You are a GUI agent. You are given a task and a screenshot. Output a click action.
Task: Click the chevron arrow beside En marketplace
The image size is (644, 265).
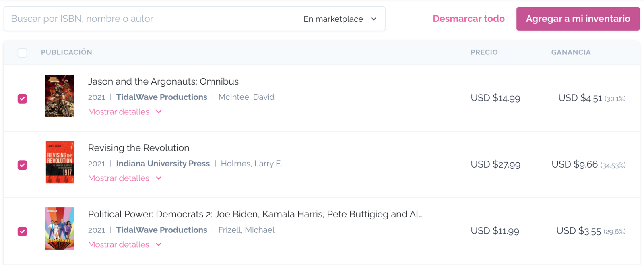coord(374,19)
